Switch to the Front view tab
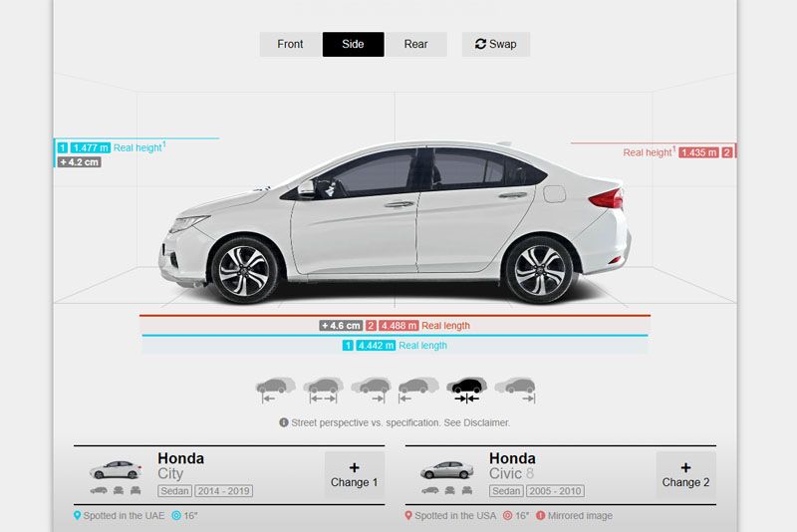The height and width of the screenshot is (532, 797). (x=290, y=45)
